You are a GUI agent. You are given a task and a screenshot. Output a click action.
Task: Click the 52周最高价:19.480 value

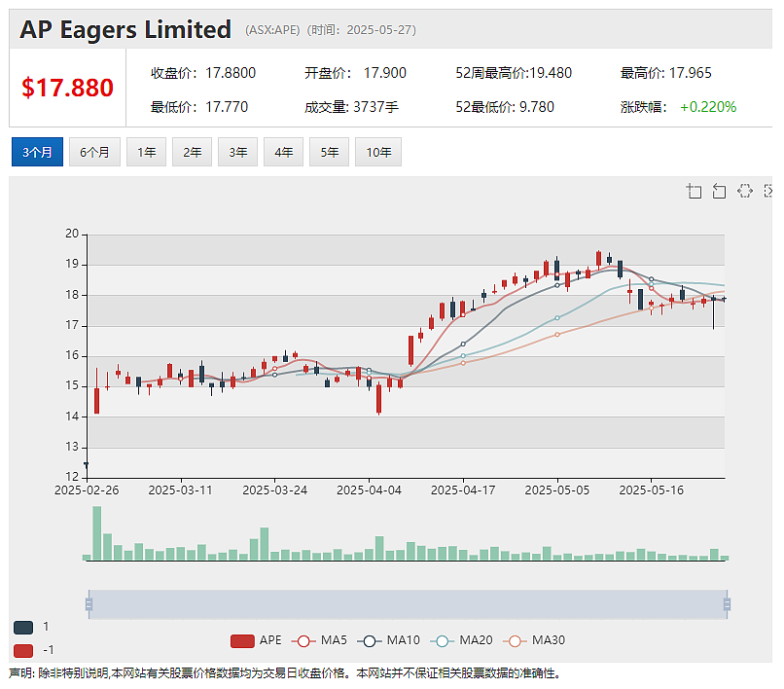[x=514, y=73]
